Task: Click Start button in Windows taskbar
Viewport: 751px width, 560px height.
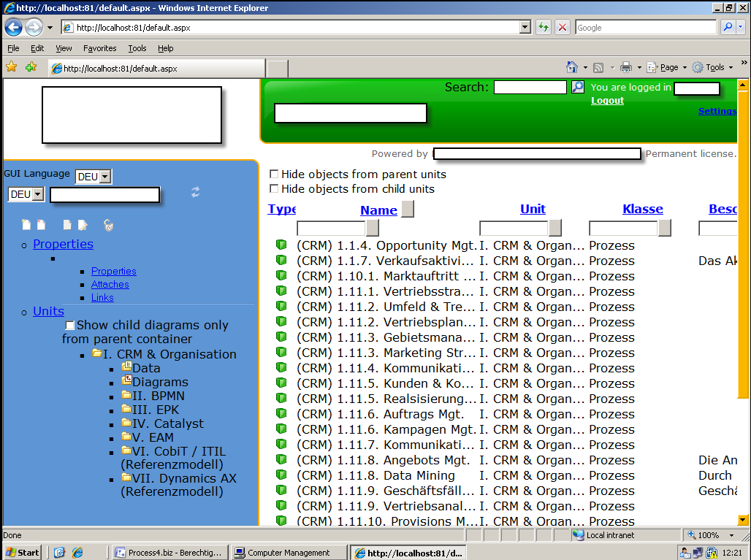Action: click(22, 553)
